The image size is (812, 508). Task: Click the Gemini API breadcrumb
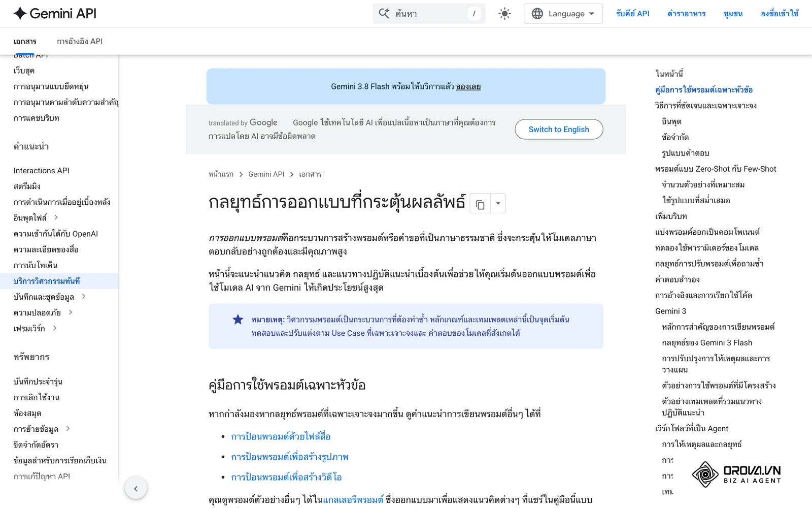pos(266,174)
